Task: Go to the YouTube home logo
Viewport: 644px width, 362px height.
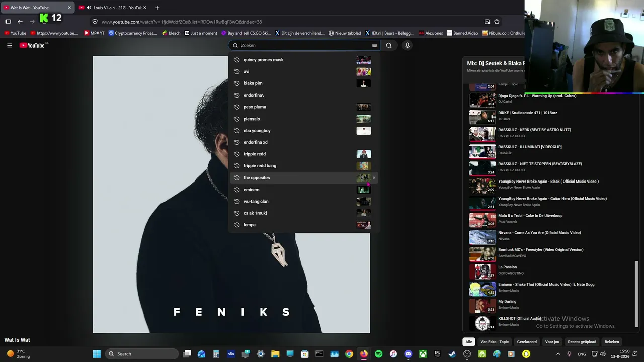Action: click(x=32, y=45)
